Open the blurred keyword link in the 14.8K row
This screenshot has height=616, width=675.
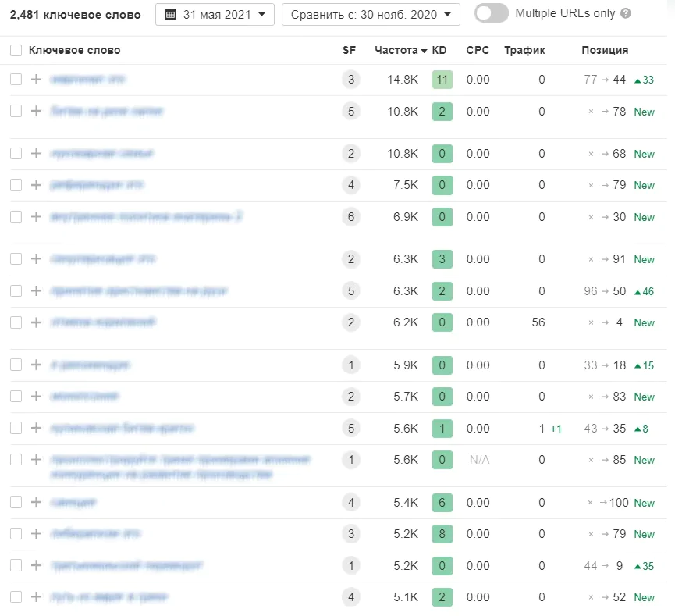coord(87,80)
